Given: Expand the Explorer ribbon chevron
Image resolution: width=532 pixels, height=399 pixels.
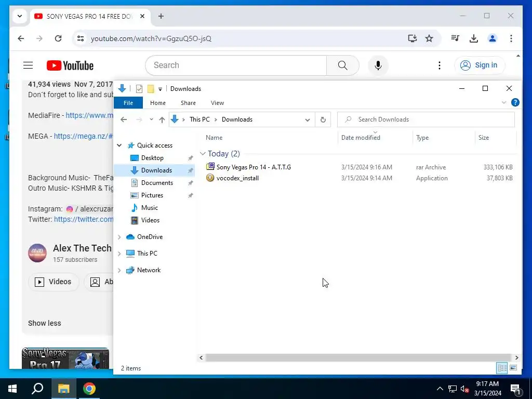Looking at the screenshot, I should point(504,102).
